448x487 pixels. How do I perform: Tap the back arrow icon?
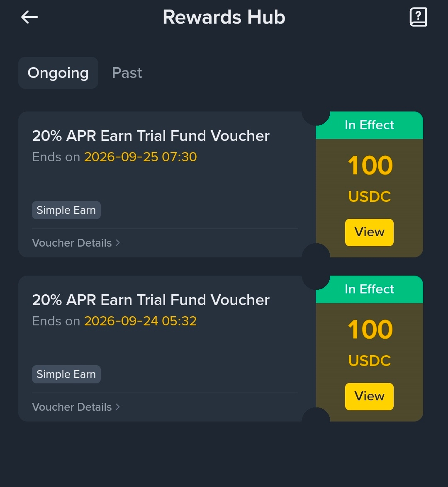29,17
